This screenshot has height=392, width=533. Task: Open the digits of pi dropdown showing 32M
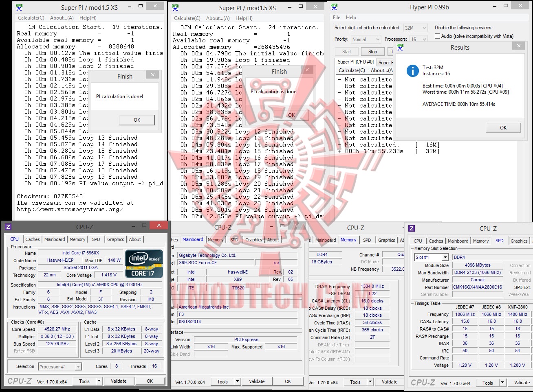(x=415, y=28)
